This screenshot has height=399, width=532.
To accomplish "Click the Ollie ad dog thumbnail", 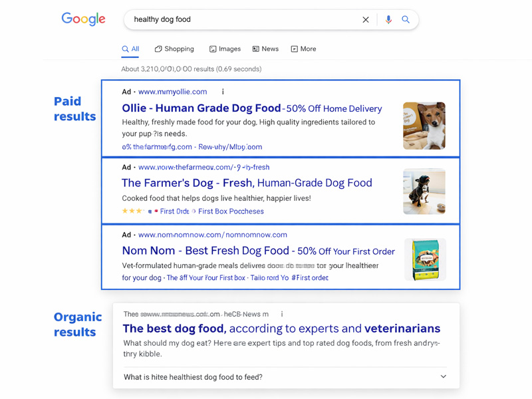I will 424,126.
